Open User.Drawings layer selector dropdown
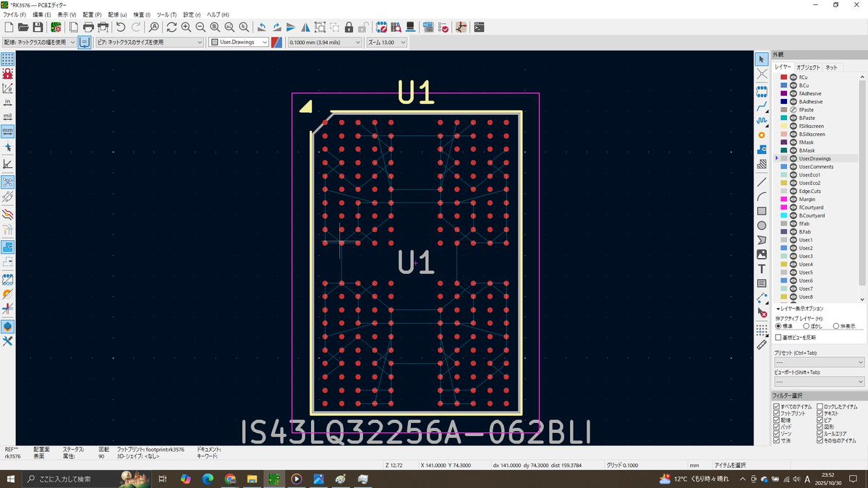868x488 pixels. 239,42
